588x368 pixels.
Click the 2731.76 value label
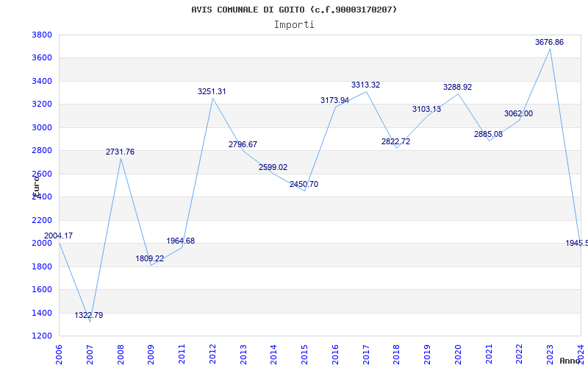120,152
